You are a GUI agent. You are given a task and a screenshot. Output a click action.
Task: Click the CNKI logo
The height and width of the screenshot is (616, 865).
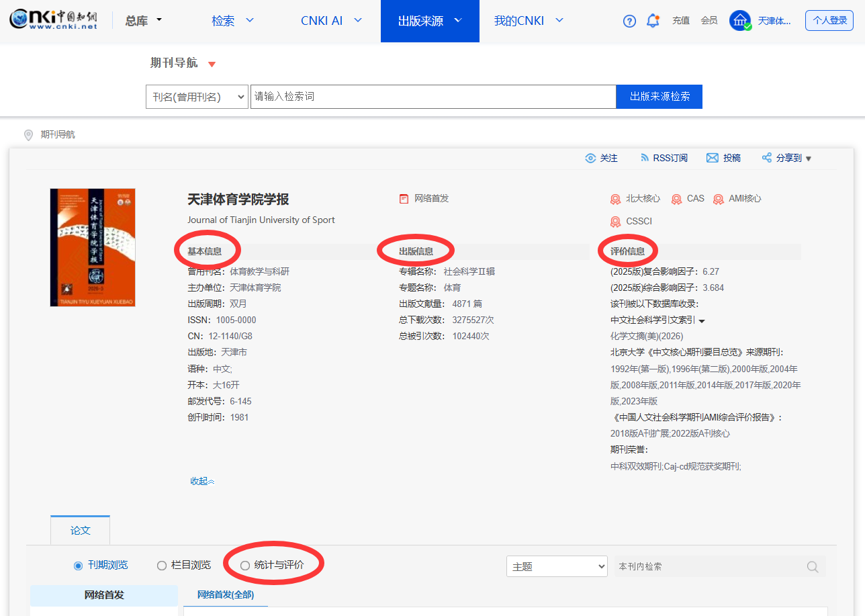click(x=53, y=20)
